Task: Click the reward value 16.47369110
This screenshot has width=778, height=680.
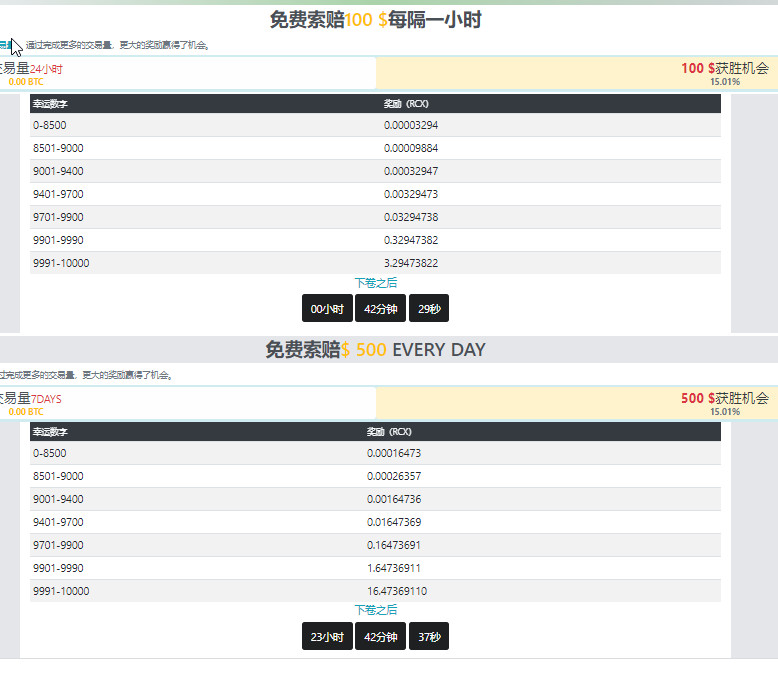Action: pos(397,592)
